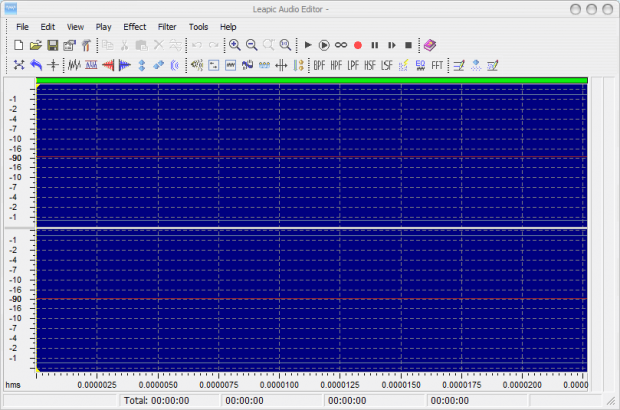Open the Effect menu

(x=134, y=26)
